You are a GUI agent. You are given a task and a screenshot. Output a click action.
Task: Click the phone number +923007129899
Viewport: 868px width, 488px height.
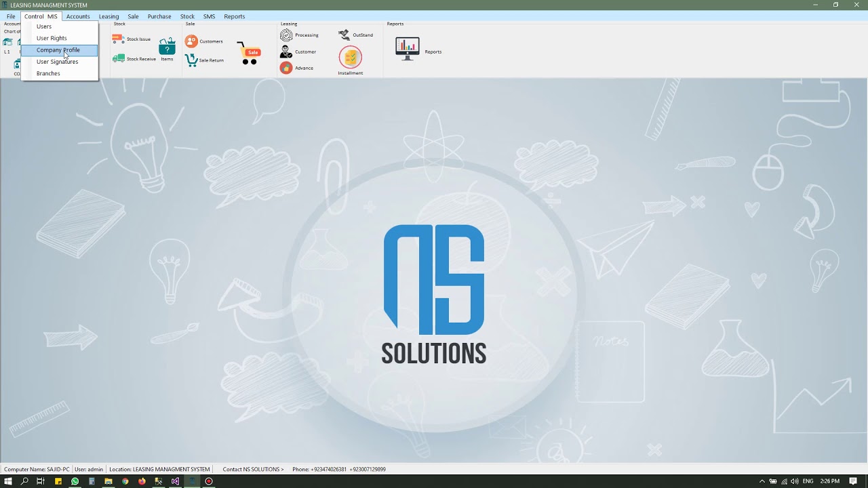coord(368,469)
